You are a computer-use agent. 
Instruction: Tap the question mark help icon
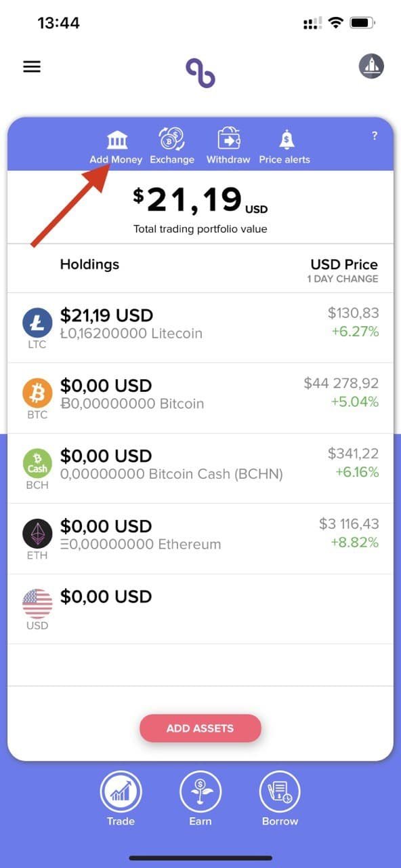click(375, 136)
